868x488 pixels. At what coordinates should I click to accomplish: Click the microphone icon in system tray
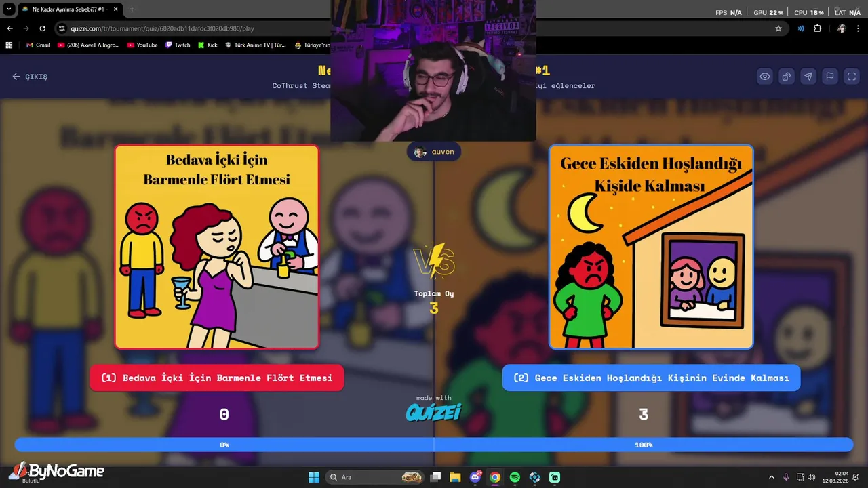pos(786,477)
